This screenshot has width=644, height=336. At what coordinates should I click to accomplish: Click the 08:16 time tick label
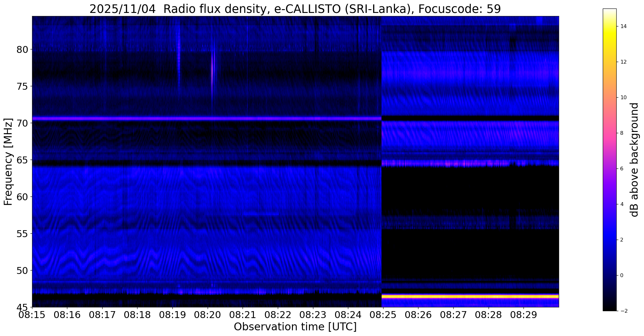(x=67, y=315)
